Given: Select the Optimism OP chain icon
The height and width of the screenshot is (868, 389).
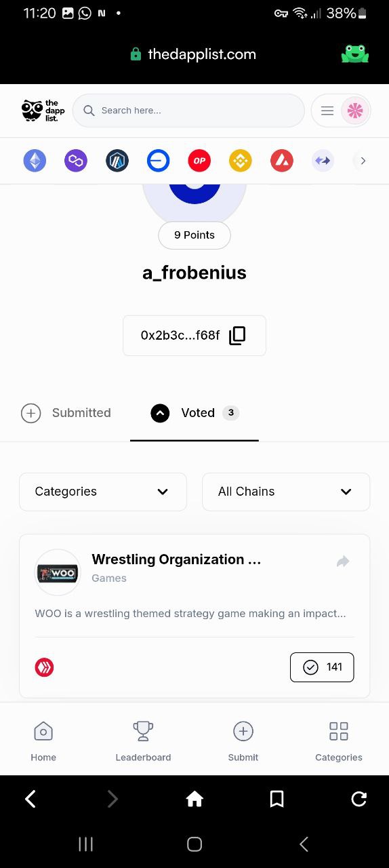Looking at the screenshot, I should [199, 161].
